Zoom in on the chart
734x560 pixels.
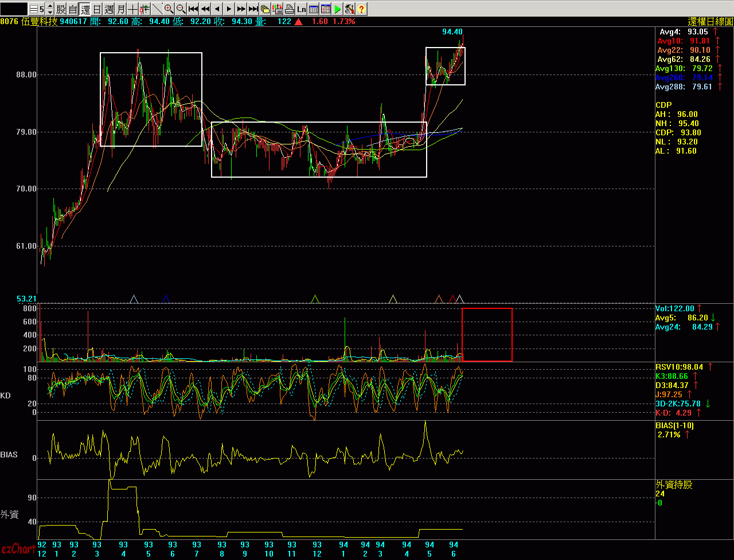(x=169, y=9)
